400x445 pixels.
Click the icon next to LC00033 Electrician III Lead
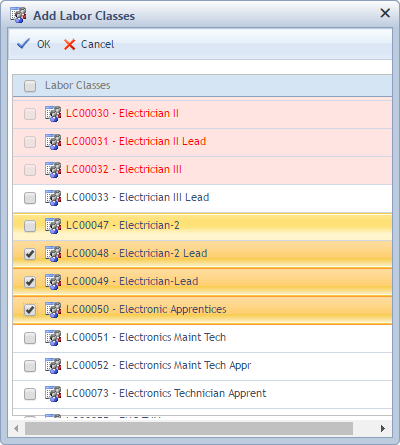tap(53, 198)
